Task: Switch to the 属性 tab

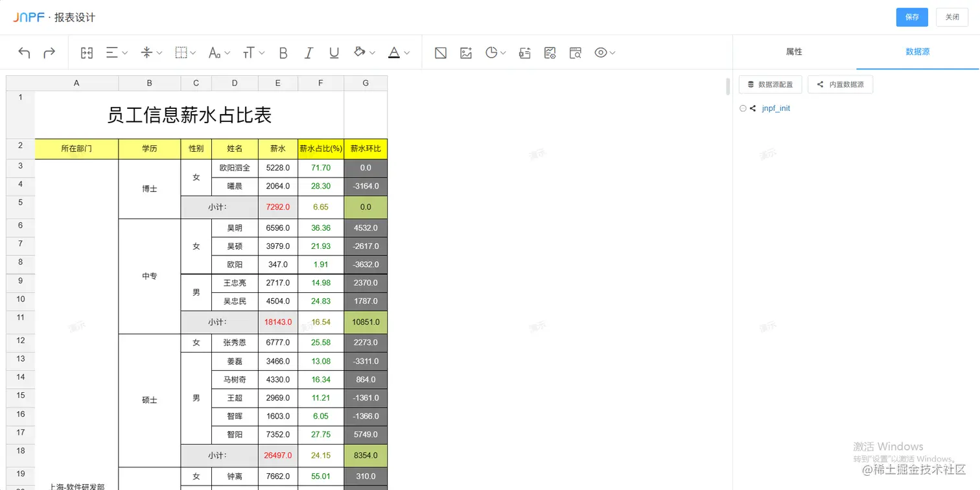Action: (x=793, y=52)
